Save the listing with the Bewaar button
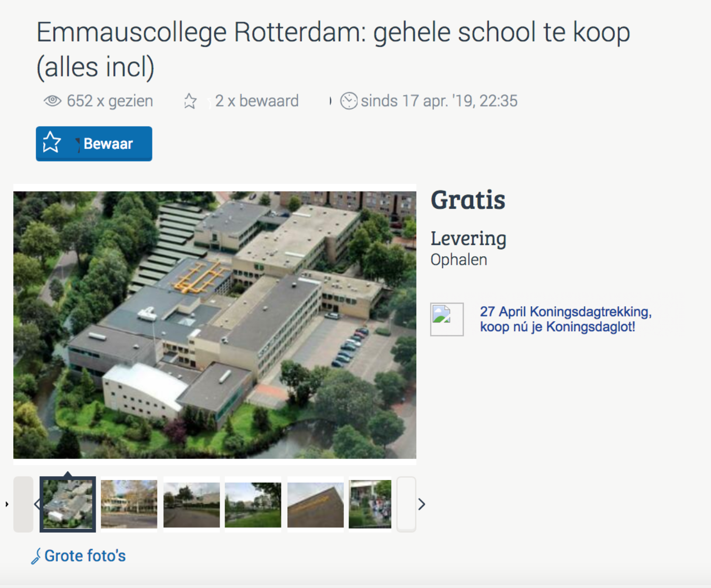711x588 pixels. click(x=94, y=144)
